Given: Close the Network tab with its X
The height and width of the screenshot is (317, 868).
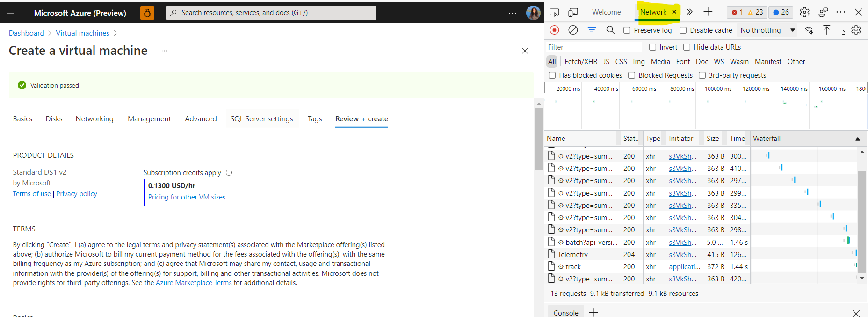Looking at the screenshot, I should [674, 12].
